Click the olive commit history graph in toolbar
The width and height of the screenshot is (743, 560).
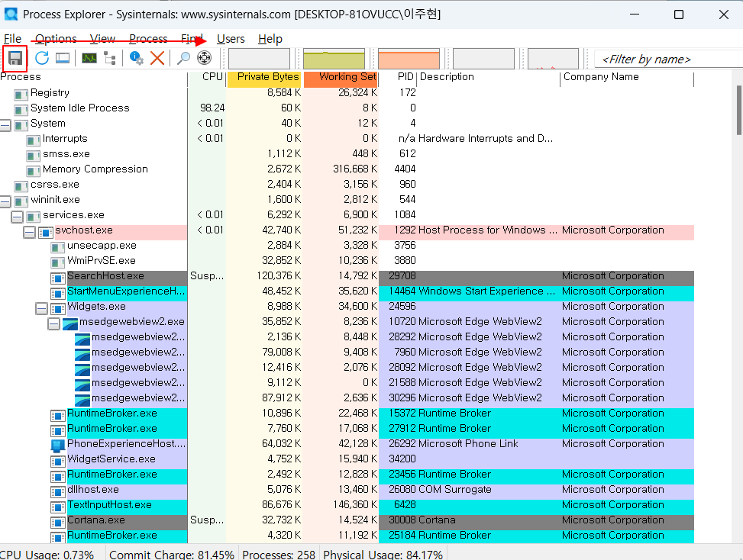pyautogui.click(x=334, y=59)
